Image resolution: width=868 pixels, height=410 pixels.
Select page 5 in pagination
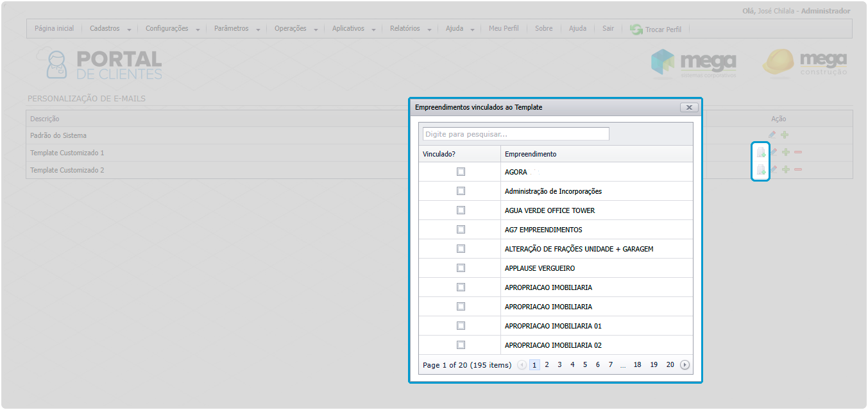tap(585, 365)
